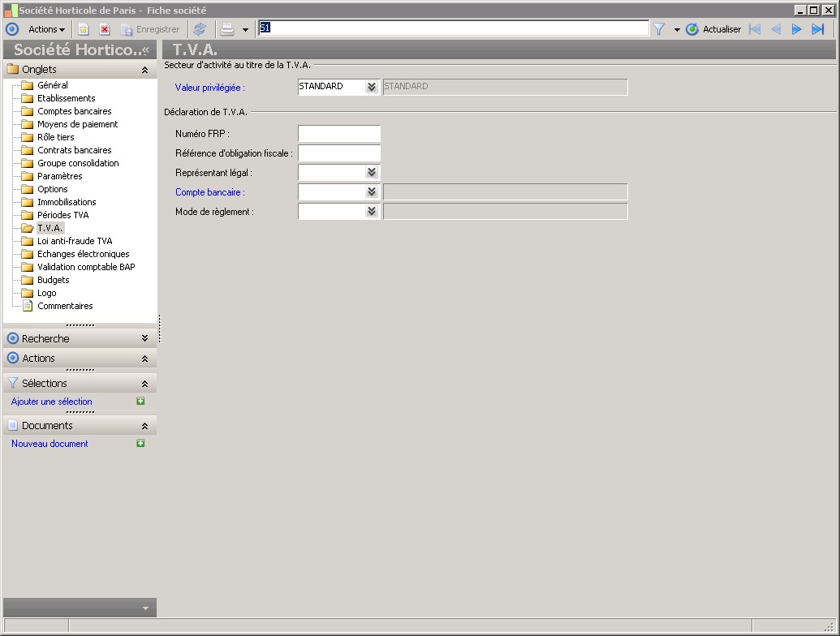Click the printer icon

click(227, 29)
